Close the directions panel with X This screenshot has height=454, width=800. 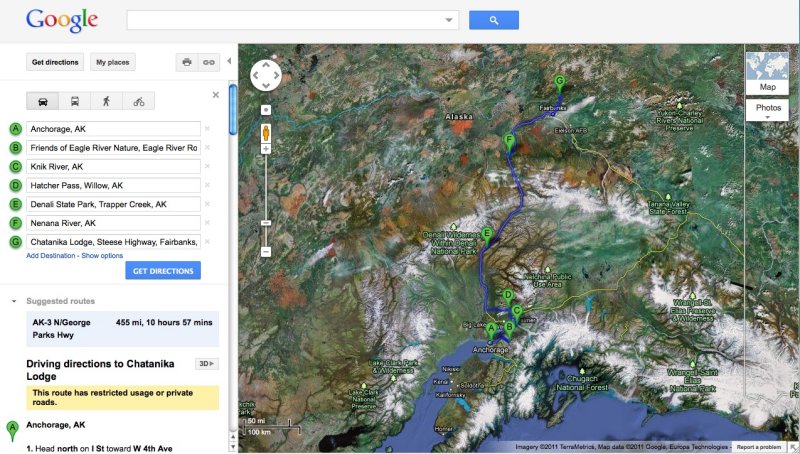216,94
